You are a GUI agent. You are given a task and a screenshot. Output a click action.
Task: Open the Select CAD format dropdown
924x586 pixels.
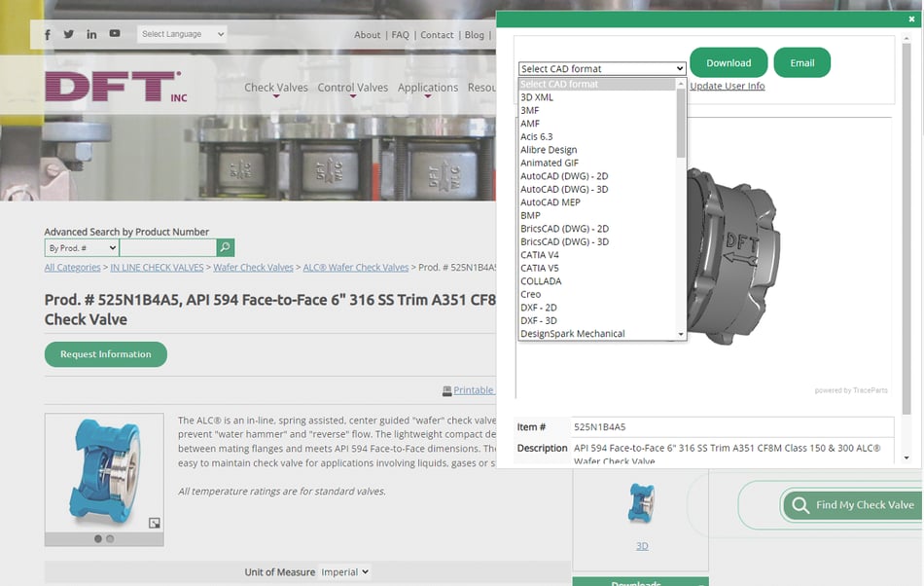[x=601, y=68]
